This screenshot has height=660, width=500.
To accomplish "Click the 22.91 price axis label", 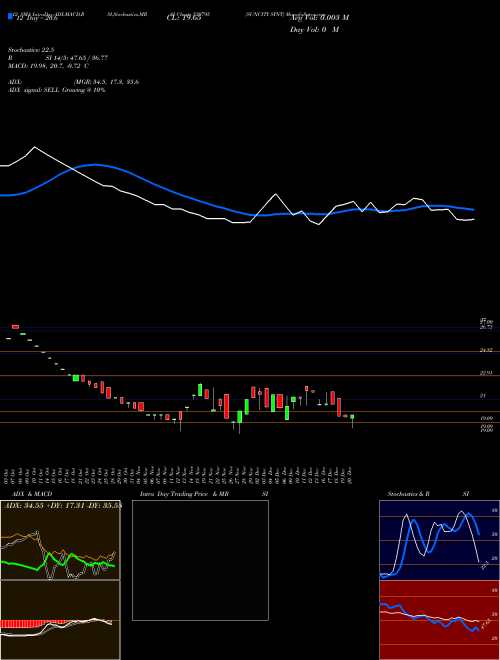I will point(486,373).
